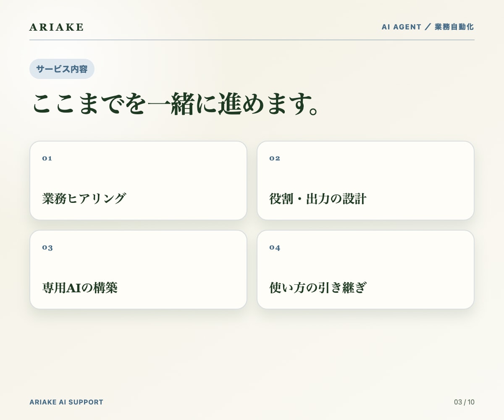
Task: Click the headline ここまでを一緒に進めます。
Action: [176, 103]
